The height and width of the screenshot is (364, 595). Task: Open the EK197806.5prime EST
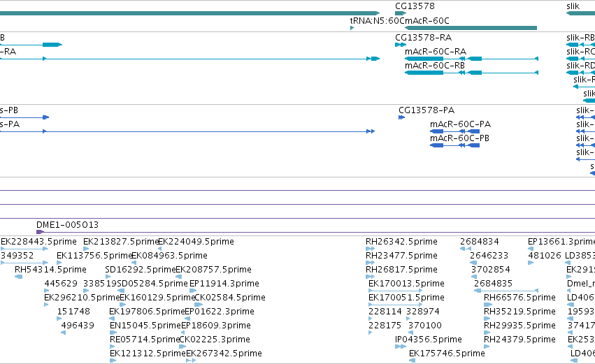point(147,312)
